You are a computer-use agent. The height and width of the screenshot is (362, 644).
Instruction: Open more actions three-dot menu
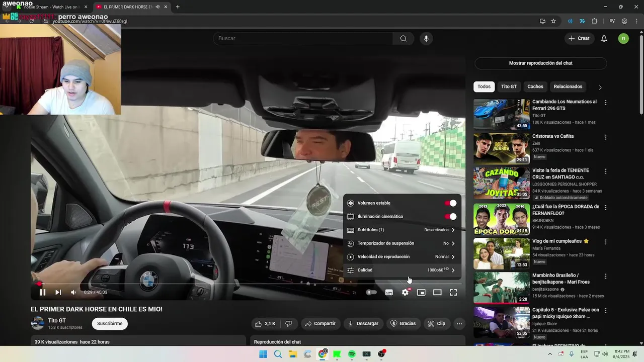[x=459, y=324]
